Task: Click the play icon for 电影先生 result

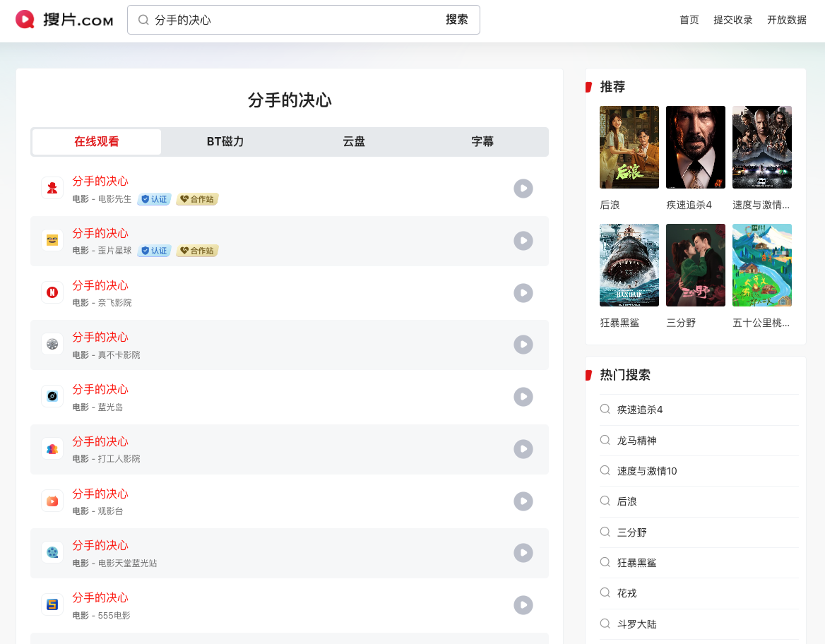Action: [523, 189]
